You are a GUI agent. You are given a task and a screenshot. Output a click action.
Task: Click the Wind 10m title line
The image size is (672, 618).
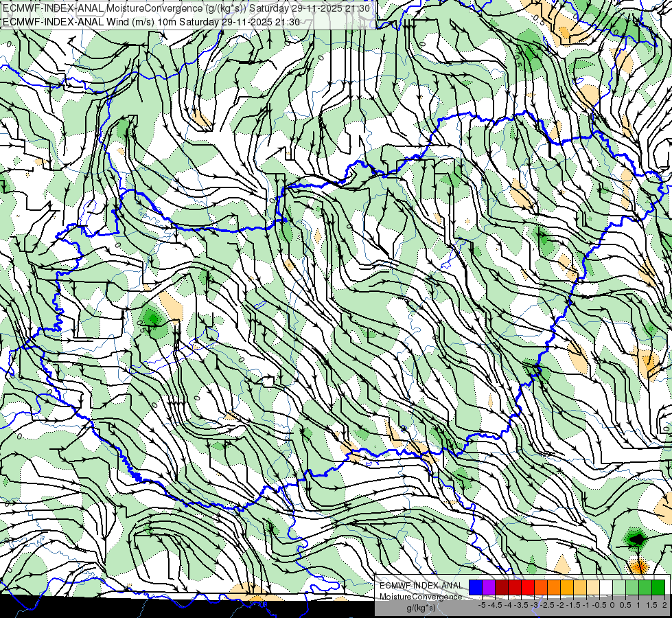[151, 22]
